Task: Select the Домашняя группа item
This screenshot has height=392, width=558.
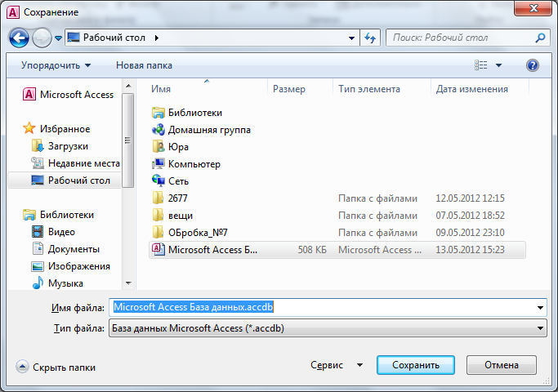Action: tap(201, 130)
